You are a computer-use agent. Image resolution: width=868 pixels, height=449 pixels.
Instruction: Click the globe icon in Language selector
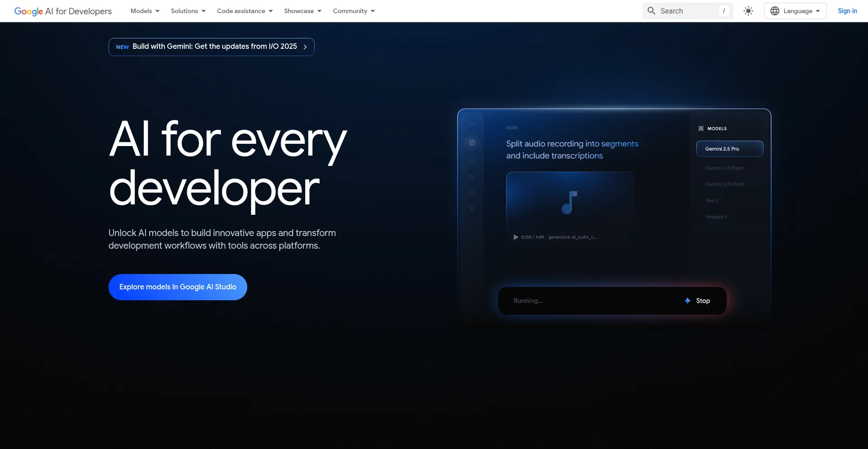[775, 11]
